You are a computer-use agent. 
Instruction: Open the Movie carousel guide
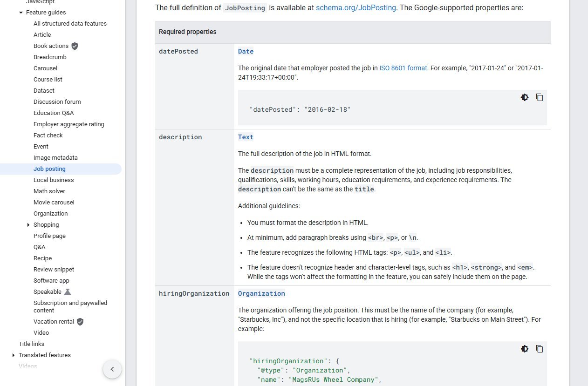(x=54, y=203)
